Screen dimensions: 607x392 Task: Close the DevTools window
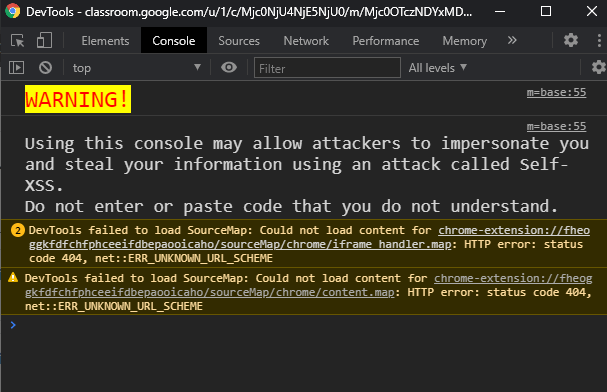592,11
